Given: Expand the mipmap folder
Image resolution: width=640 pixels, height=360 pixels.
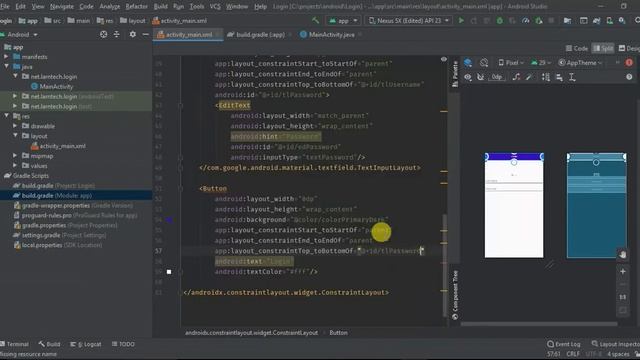Looking at the screenshot, I should (15, 156).
